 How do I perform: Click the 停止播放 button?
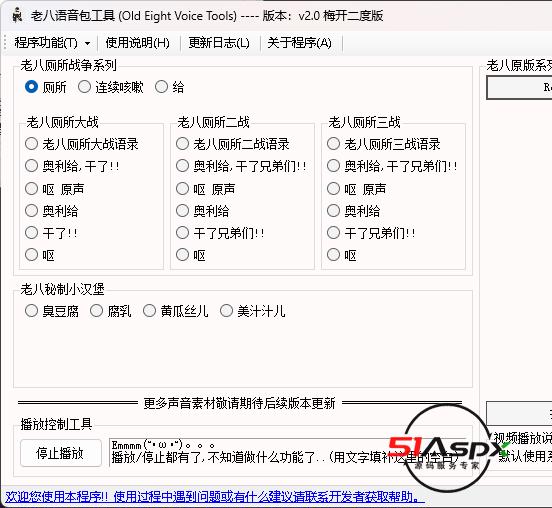pos(61,453)
